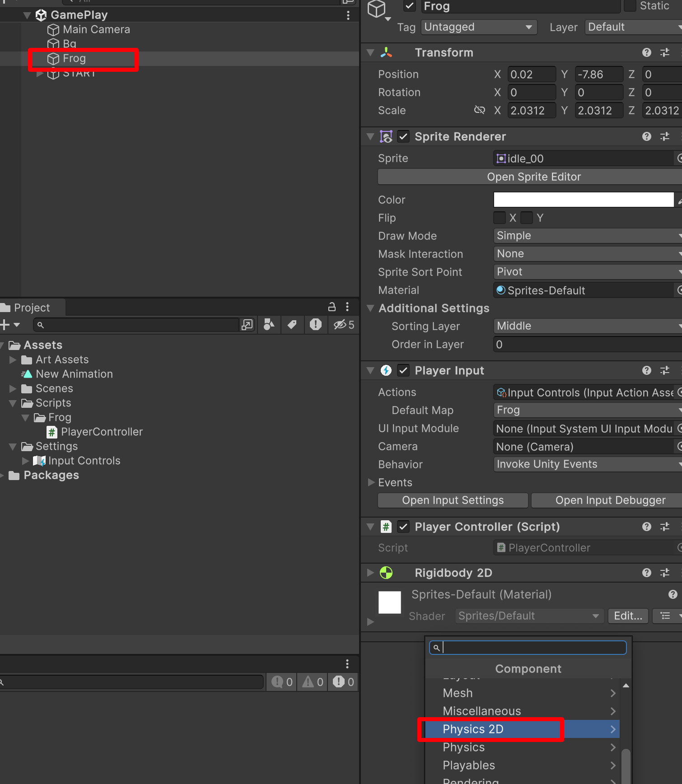Screen dimensions: 682x784
Task: Select Playables in component menu
Action: click(x=522, y=765)
